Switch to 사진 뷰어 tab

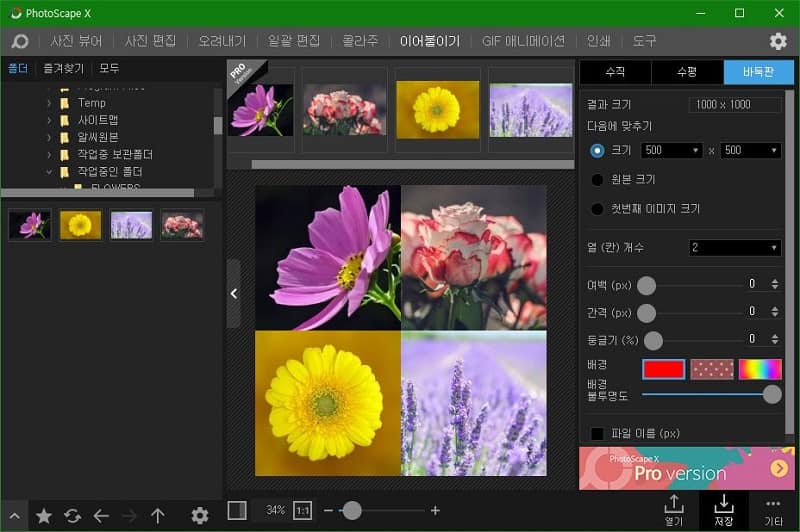pyautogui.click(x=76, y=41)
